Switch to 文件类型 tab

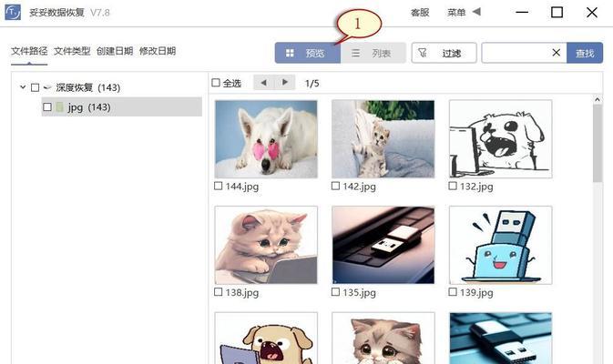72,51
